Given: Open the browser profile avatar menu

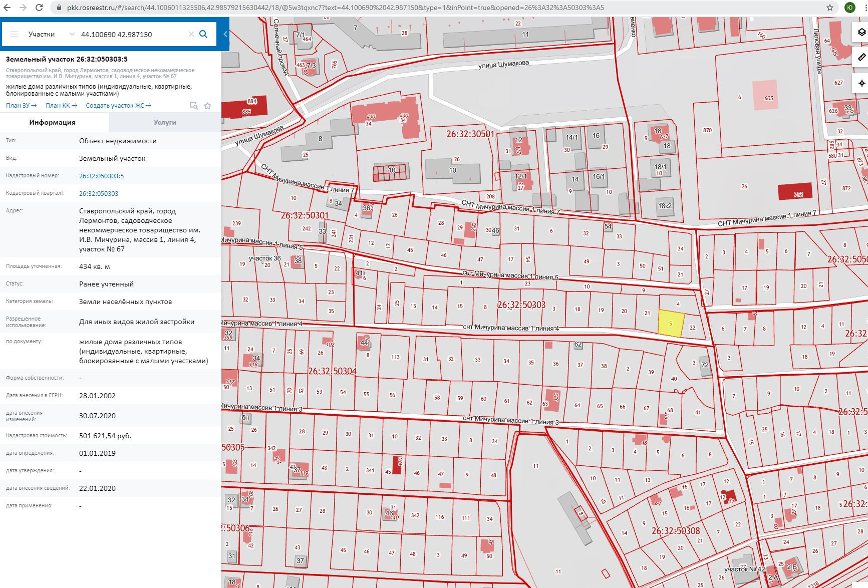Looking at the screenshot, I should (x=850, y=8).
